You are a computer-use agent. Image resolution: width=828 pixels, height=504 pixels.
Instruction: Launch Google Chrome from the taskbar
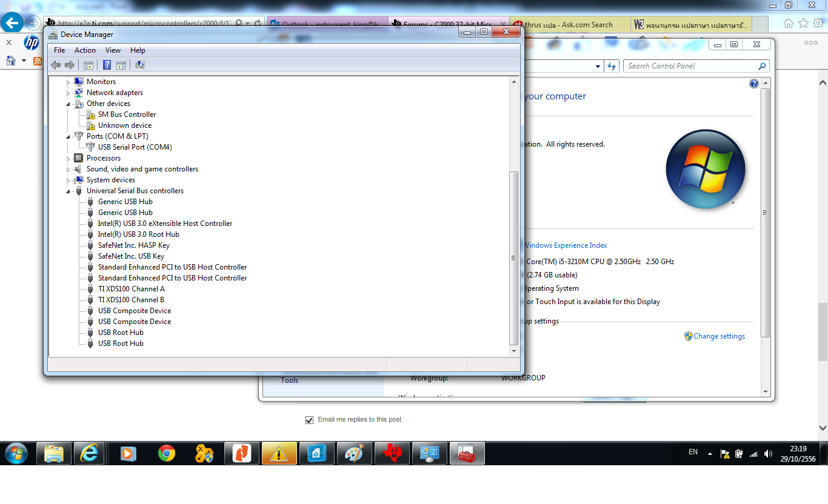167,453
